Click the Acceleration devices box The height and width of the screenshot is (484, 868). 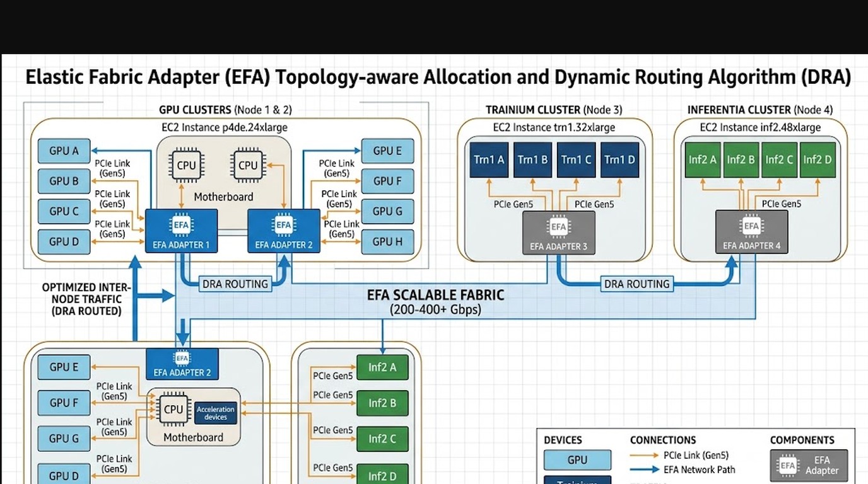click(216, 413)
